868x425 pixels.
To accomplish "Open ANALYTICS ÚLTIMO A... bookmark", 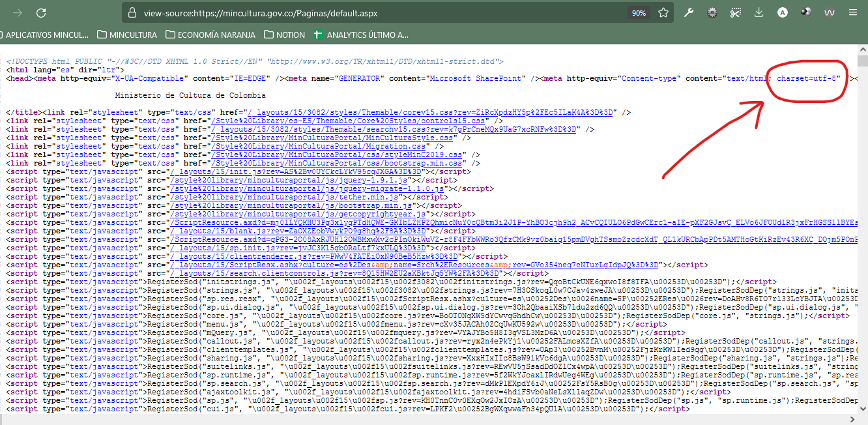I will click(360, 35).
